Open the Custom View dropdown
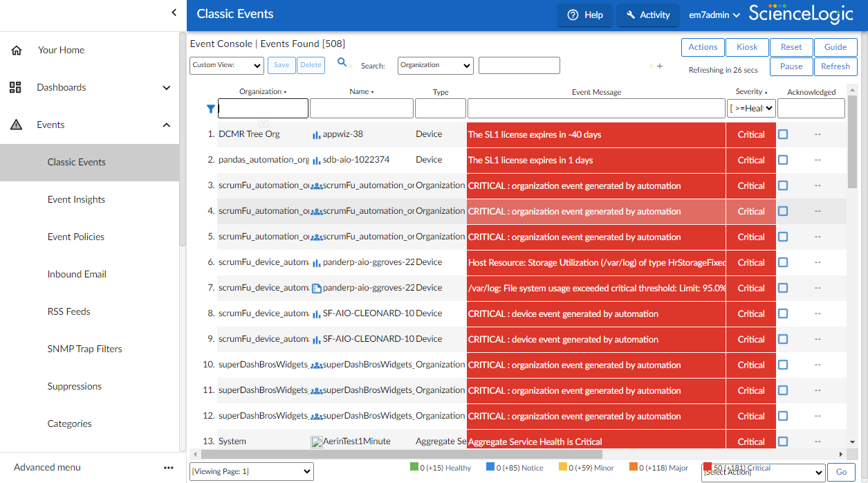This screenshot has width=868, height=483. coord(227,66)
